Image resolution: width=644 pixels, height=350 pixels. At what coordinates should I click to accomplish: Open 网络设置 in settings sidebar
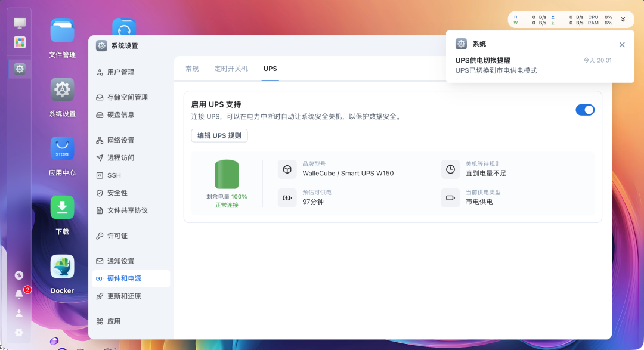point(119,140)
